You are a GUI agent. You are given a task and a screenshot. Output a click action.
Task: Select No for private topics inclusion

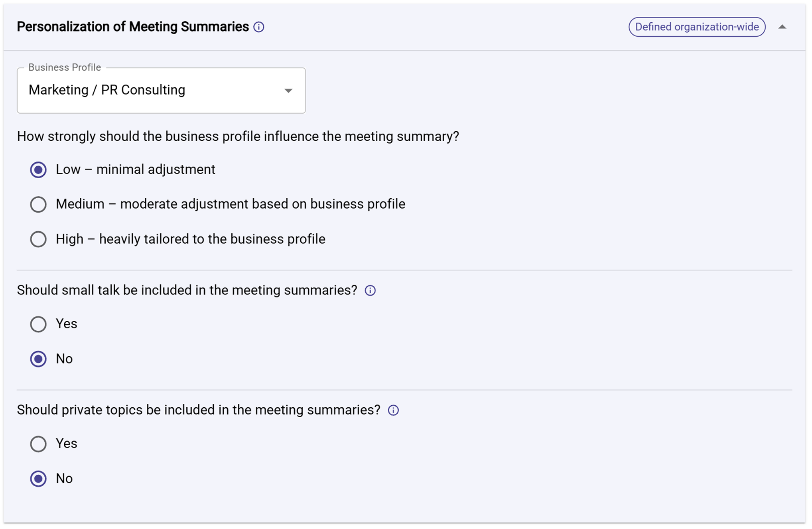pyautogui.click(x=38, y=479)
